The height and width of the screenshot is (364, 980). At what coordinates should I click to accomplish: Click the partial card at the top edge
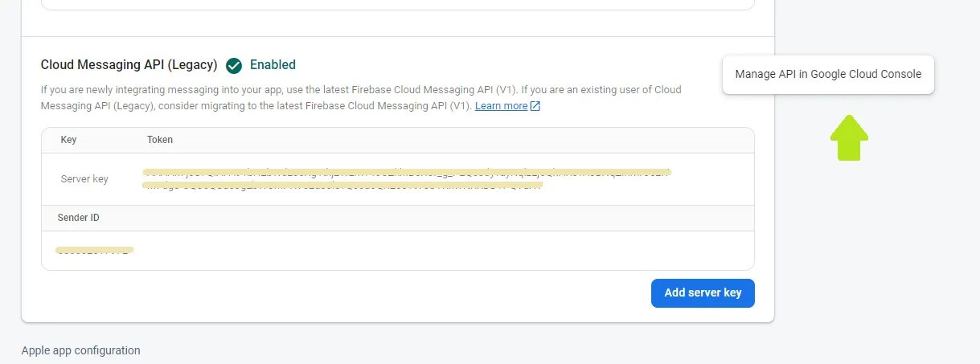397,4
